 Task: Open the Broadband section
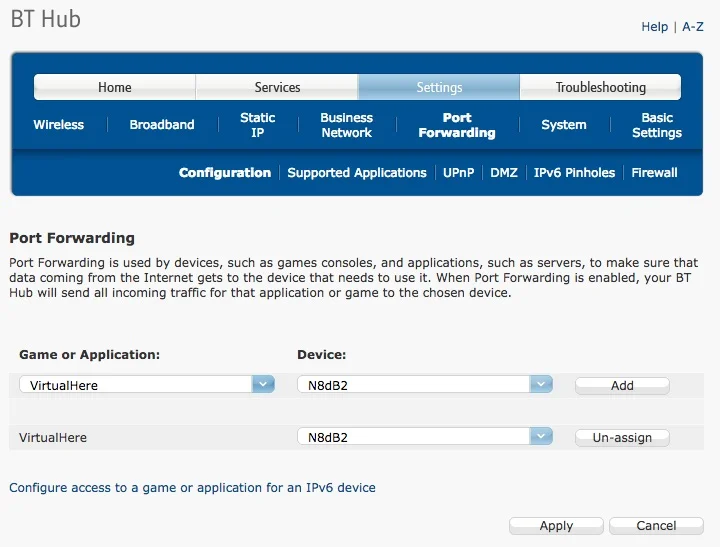(162, 124)
